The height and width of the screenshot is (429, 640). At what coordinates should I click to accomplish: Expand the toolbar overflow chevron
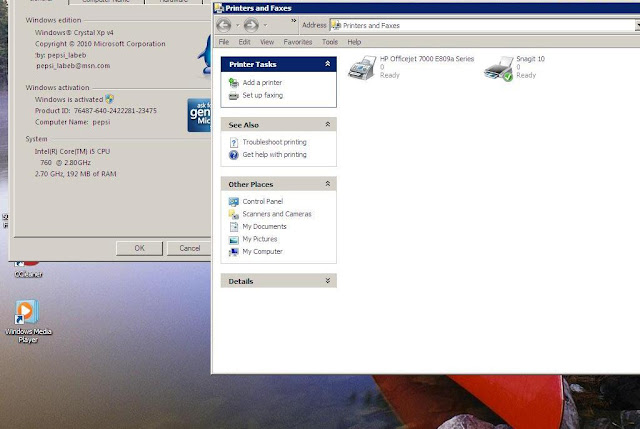[x=293, y=20]
